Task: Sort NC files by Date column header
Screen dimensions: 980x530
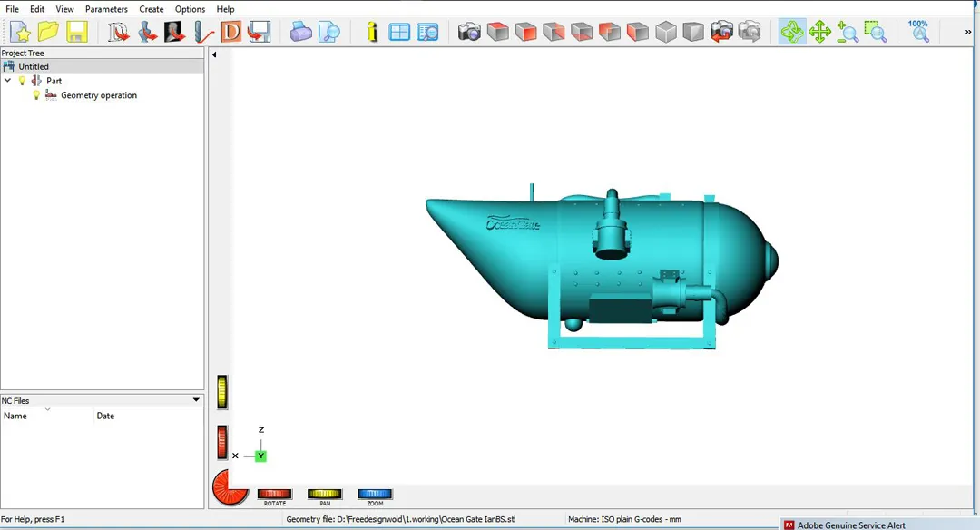Action: click(x=148, y=416)
